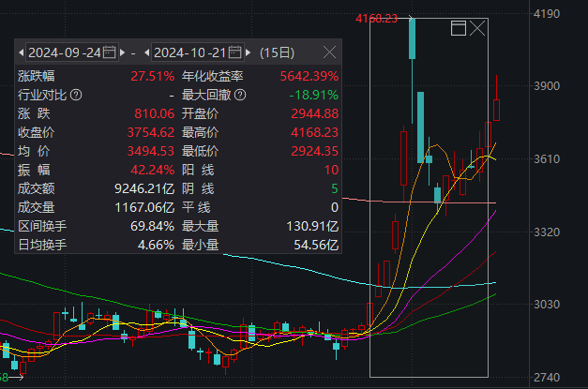588x389 pixels.
Task: Click the 3610 price axis label
Action: (x=547, y=159)
